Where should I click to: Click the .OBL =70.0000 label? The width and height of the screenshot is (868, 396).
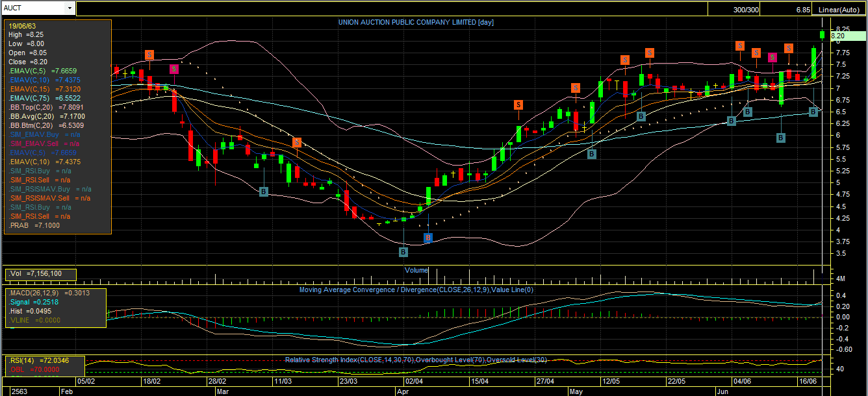click(34, 369)
